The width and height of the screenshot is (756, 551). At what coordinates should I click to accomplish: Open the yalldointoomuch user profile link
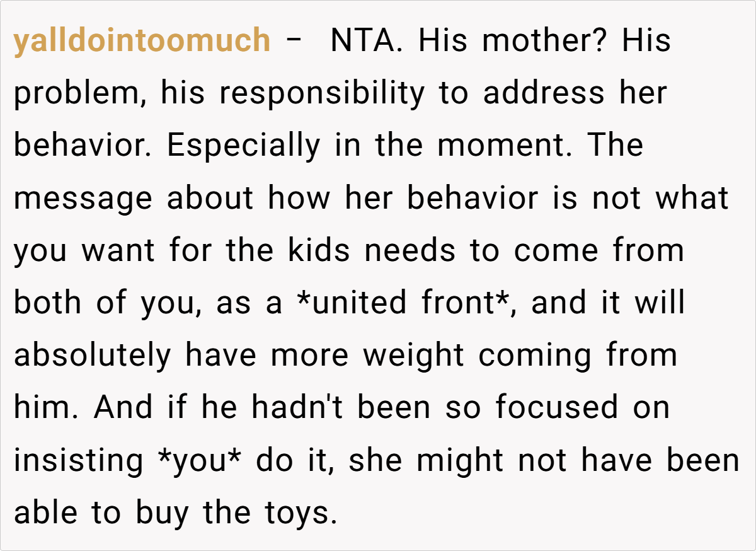(x=142, y=41)
